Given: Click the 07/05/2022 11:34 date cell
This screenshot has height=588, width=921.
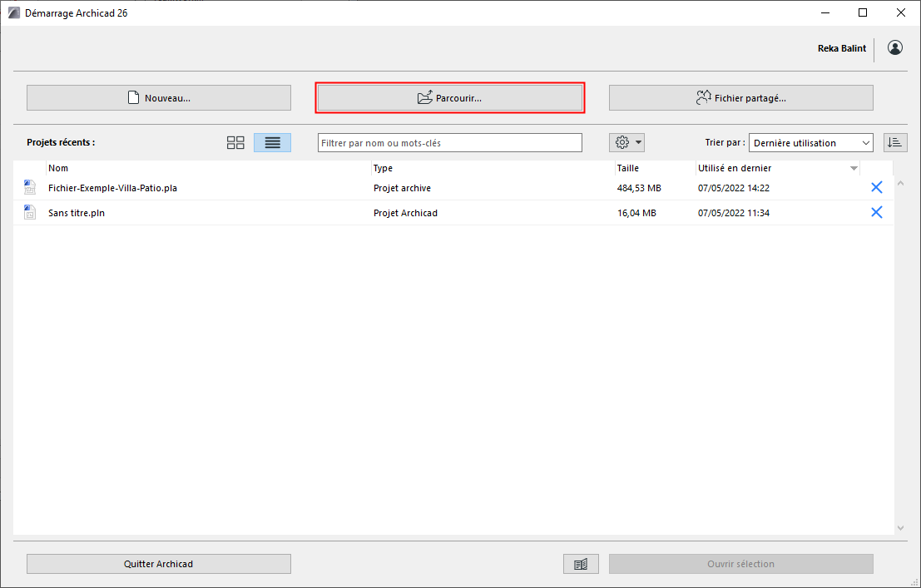Looking at the screenshot, I should coord(734,213).
